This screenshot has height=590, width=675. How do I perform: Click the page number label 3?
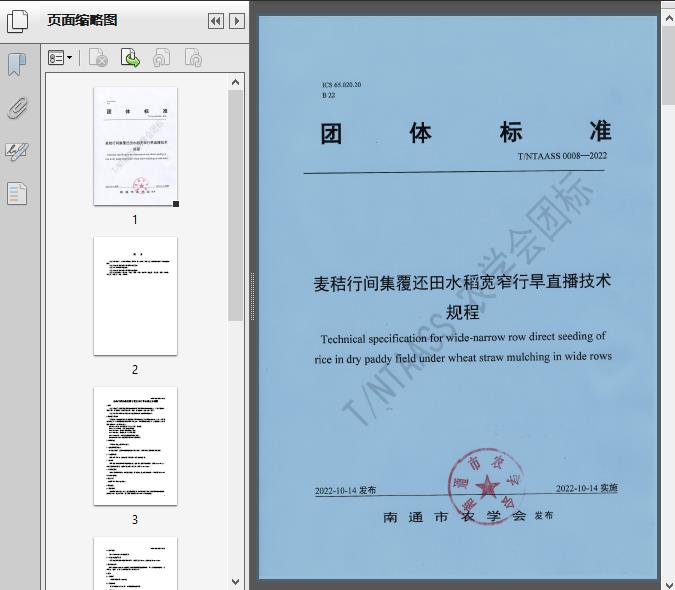click(135, 519)
